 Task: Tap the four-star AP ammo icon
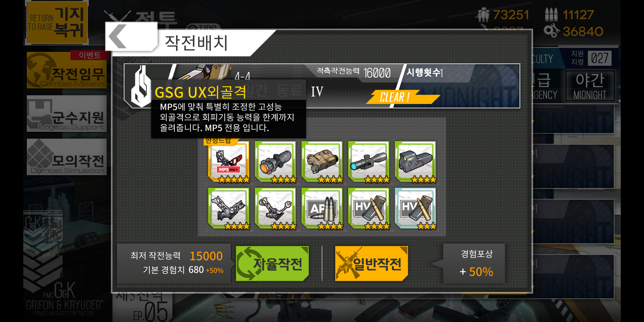(x=322, y=208)
